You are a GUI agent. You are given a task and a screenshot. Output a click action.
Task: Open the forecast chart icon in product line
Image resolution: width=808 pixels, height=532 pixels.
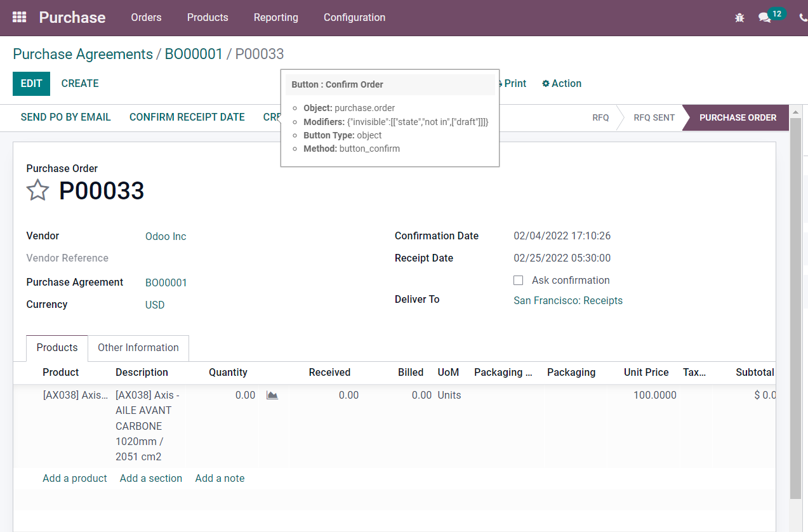tap(272, 395)
